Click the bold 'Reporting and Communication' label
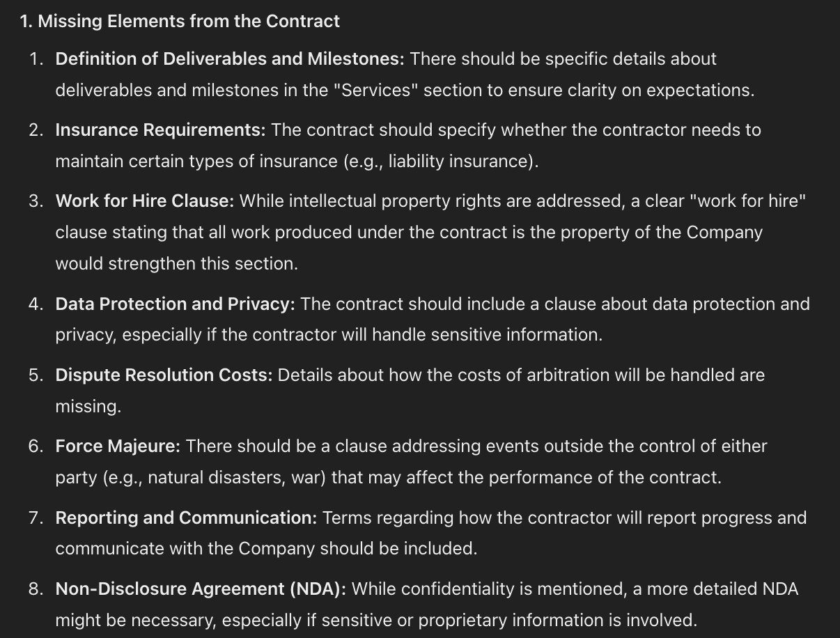 pyautogui.click(x=186, y=518)
